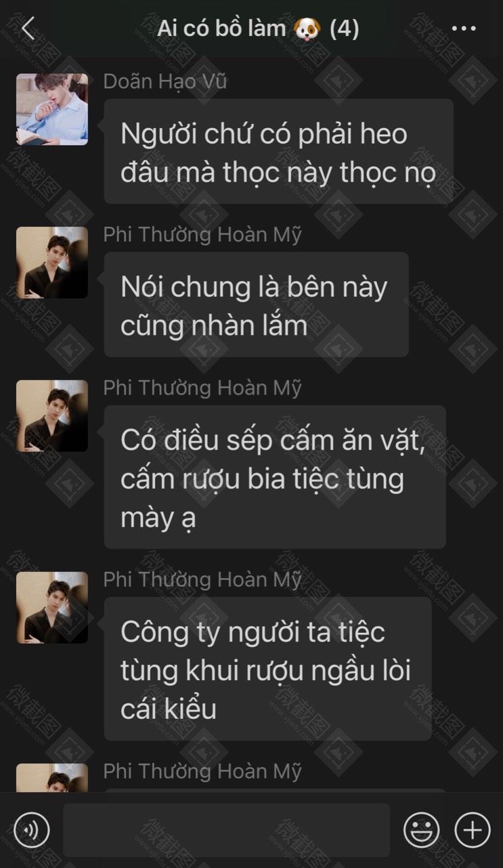Screen dimensions: 503x868
Task: Tap avatar beside 'Có điều sếp cấm' message
Action: [52, 416]
